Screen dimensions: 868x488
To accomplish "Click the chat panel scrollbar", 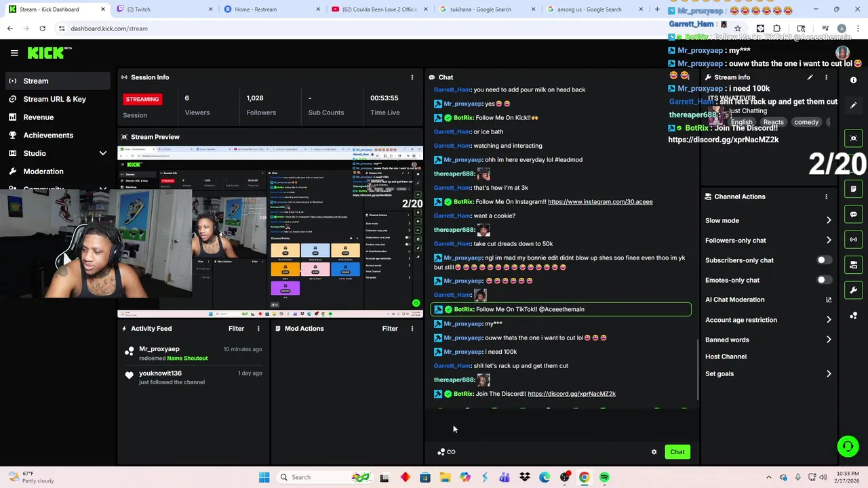I will tap(698, 369).
